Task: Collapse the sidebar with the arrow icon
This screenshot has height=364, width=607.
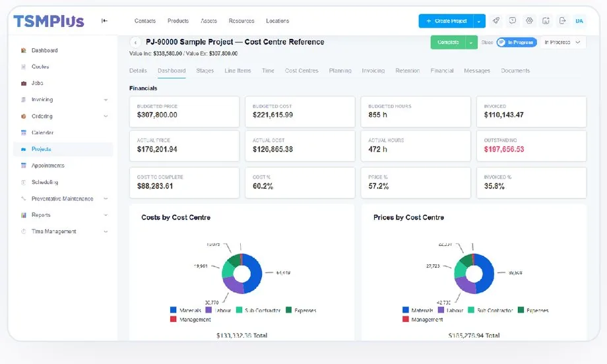Action: 104,21
